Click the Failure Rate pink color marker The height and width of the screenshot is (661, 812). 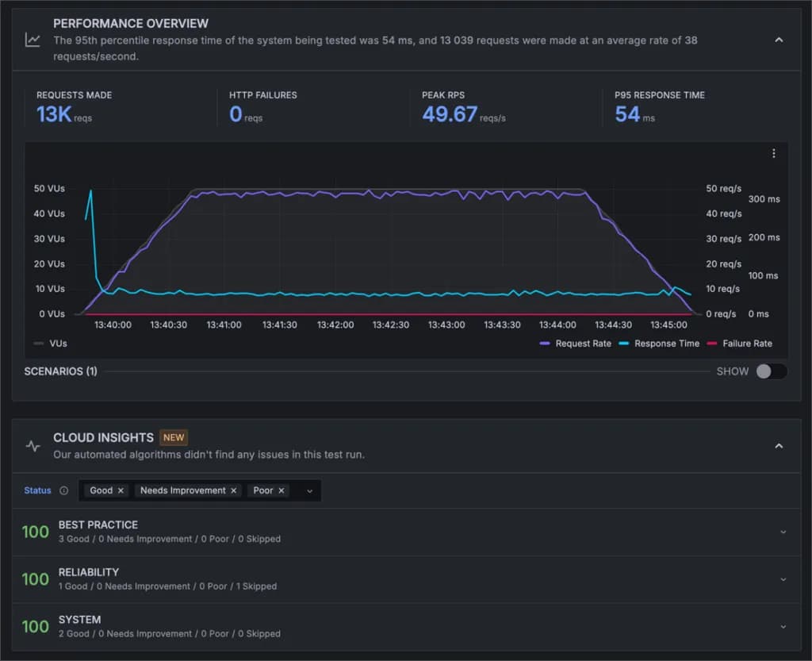click(713, 343)
